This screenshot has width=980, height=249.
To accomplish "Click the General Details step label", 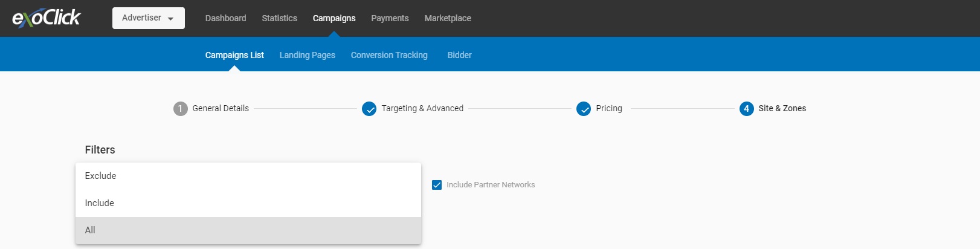I will (221, 108).
